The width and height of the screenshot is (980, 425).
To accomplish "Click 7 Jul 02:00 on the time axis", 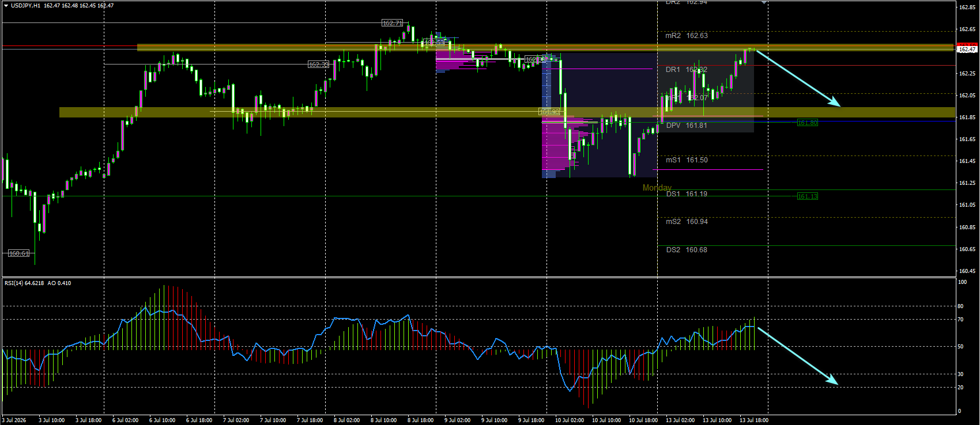I will [236, 420].
